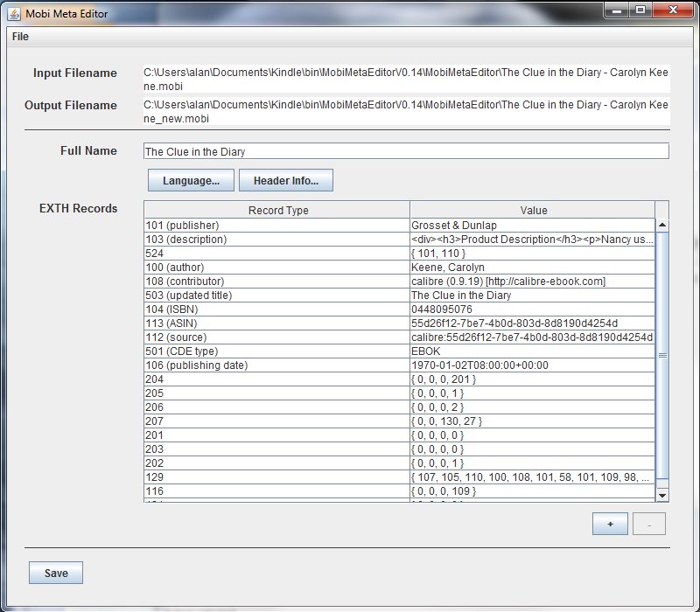Click the { 0, 0, 0, 2 } value

point(533,407)
